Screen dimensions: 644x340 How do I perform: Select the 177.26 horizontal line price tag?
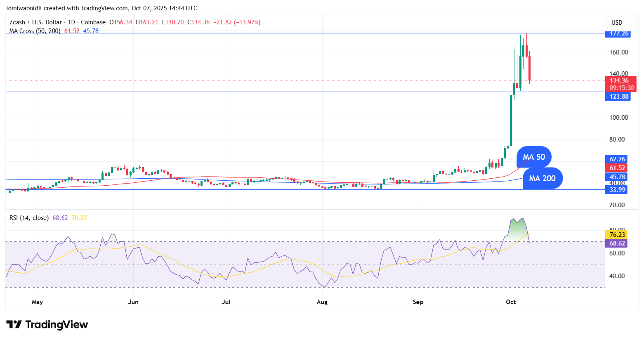pyautogui.click(x=618, y=33)
